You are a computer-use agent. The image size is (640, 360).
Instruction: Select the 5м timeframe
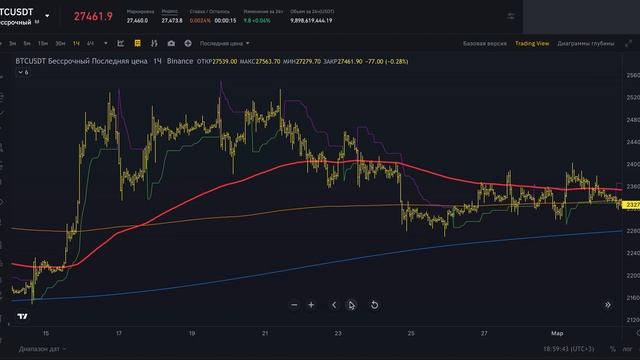pyautogui.click(x=27, y=43)
